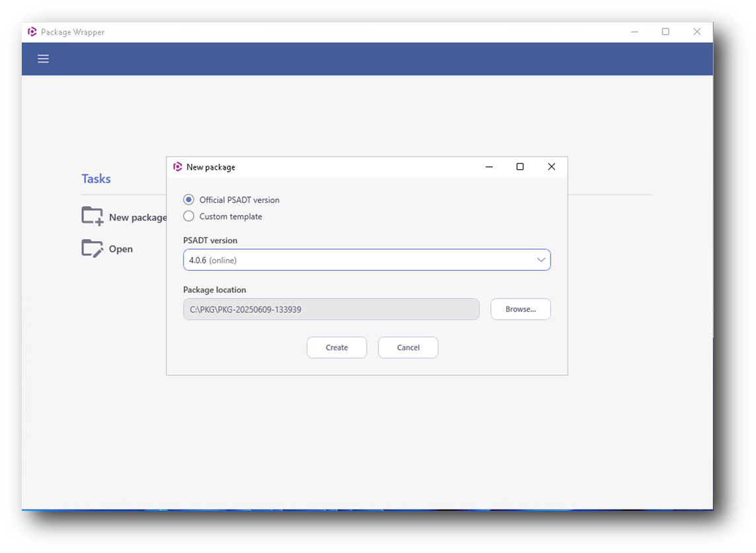756x553 pixels.
Task: Click the Browse... button
Action: click(521, 309)
